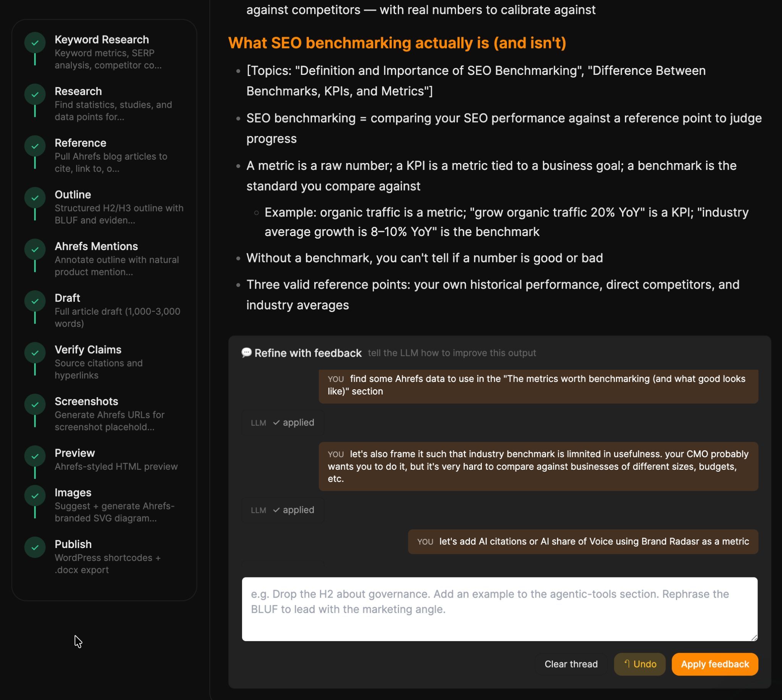Screen dimensions: 782x700
Task: Click the bullet Without a benchmark, you can't tell
Action: (x=425, y=258)
